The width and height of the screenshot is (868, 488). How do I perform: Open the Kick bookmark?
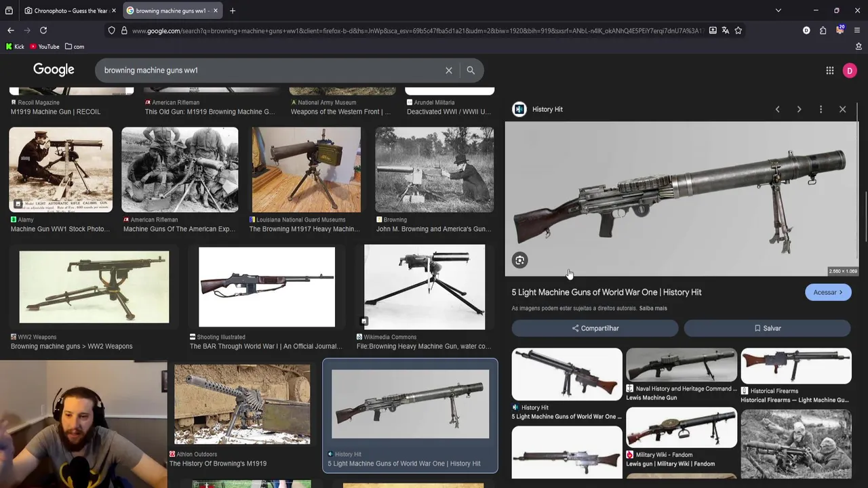(x=15, y=47)
